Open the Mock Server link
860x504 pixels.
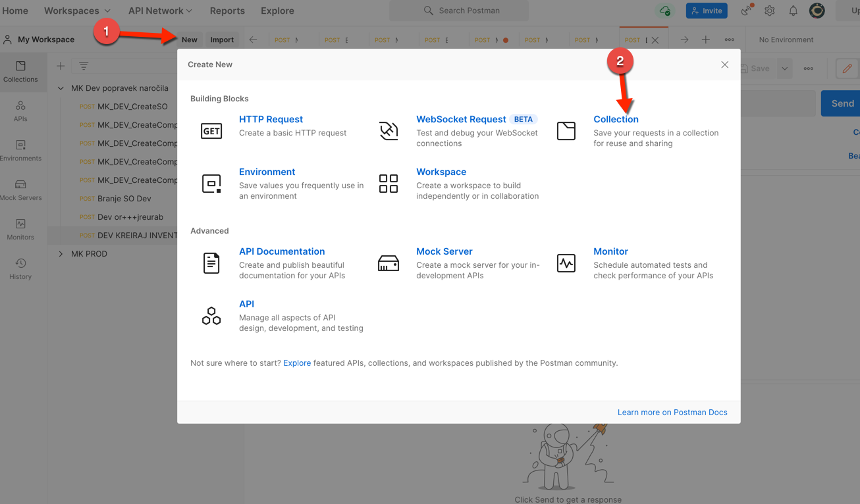(x=444, y=251)
